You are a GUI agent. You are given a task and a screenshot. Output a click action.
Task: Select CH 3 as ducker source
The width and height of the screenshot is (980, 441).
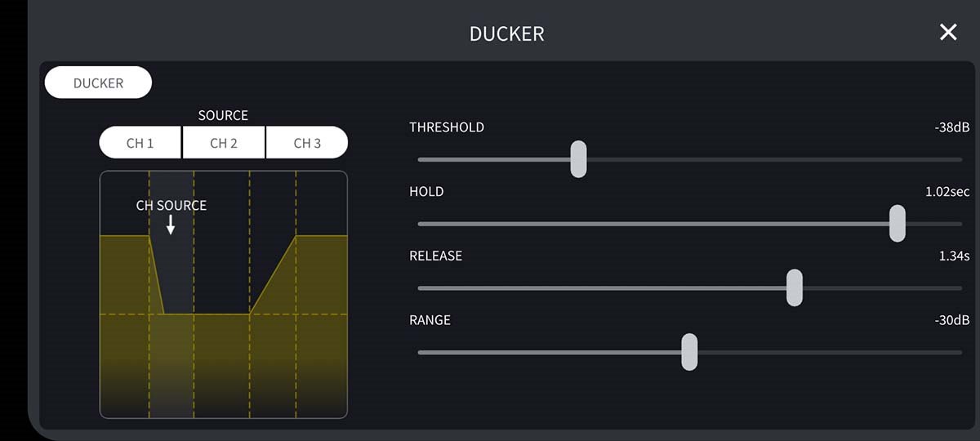click(x=307, y=143)
